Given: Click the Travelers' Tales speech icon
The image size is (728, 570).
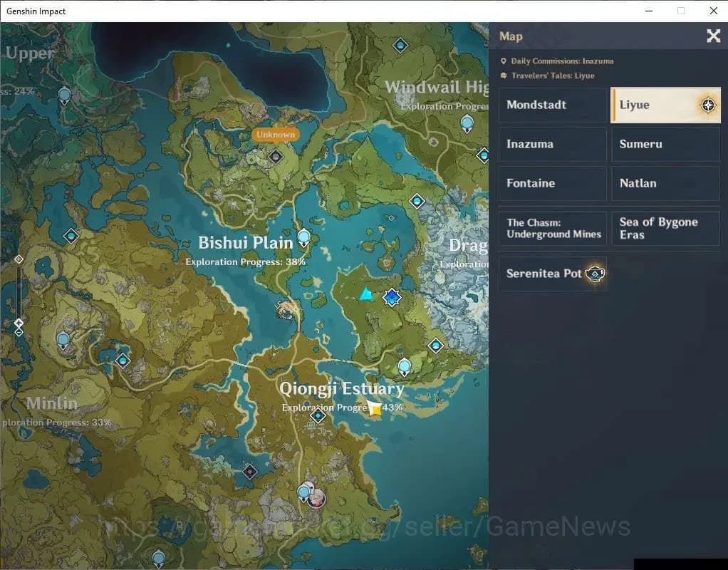Looking at the screenshot, I should pyautogui.click(x=504, y=76).
